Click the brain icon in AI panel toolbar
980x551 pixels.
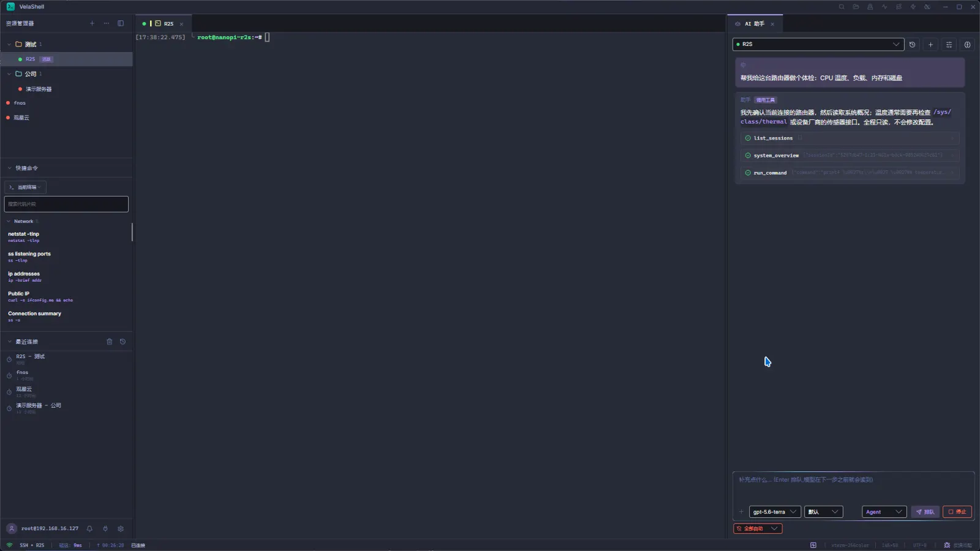[967, 45]
